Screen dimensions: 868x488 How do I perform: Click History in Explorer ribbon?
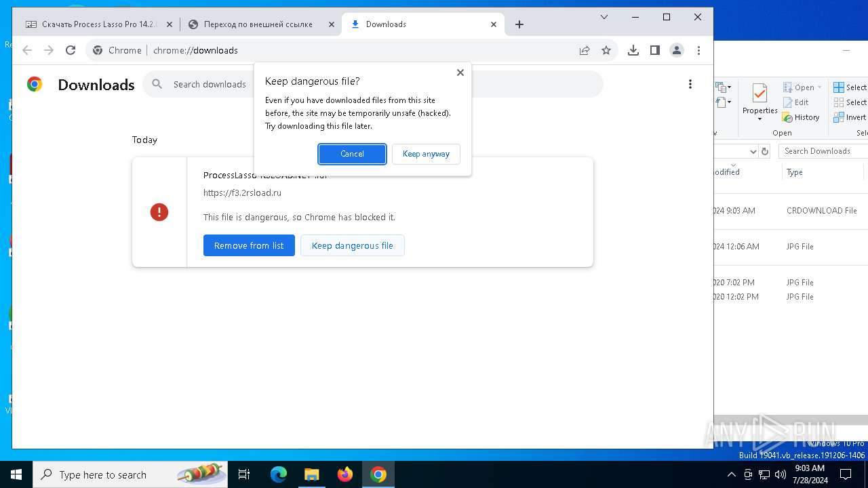pyautogui.click(x=801, y=117)
